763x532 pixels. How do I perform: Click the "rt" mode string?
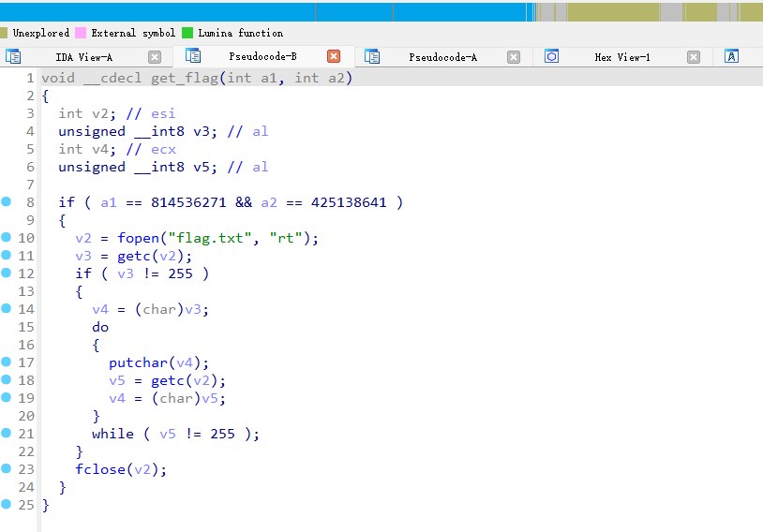[x=286, y=238]
